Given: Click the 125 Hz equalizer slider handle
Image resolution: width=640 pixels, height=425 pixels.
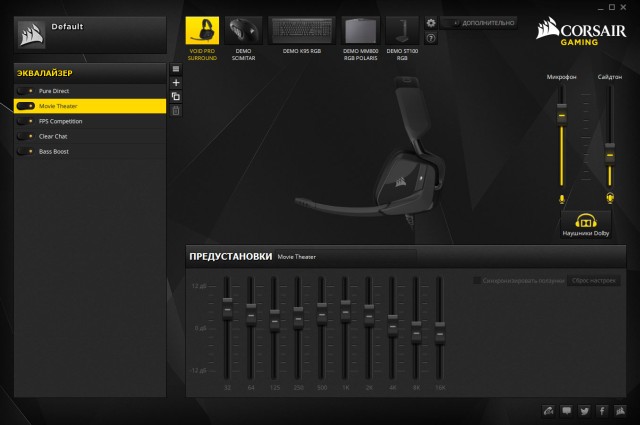Looking at the screenshot, I should 274,321.
